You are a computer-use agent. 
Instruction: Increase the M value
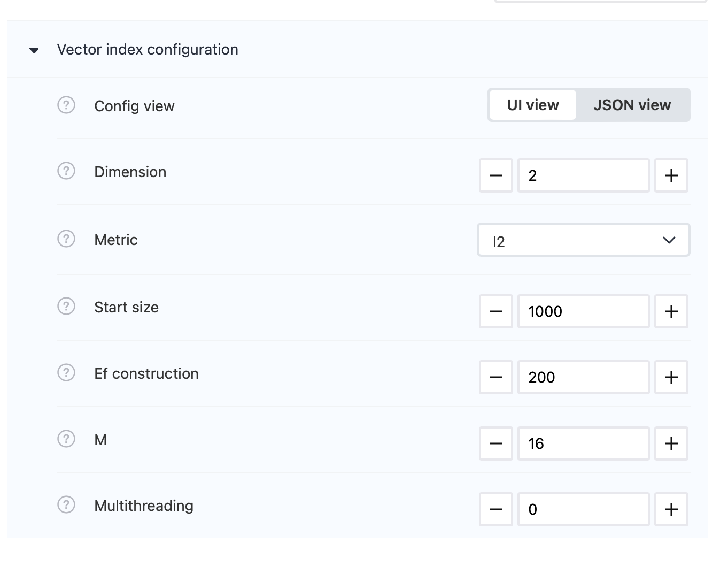click(x=671, y=443)
